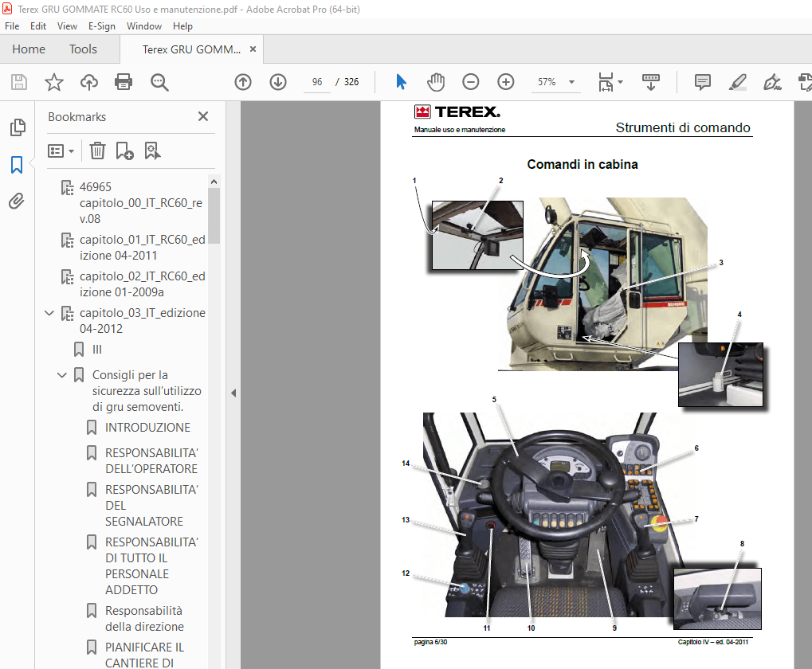Open the Attachments panel
The height and width of the screenshot is (669, 812).
coord(18,201)
